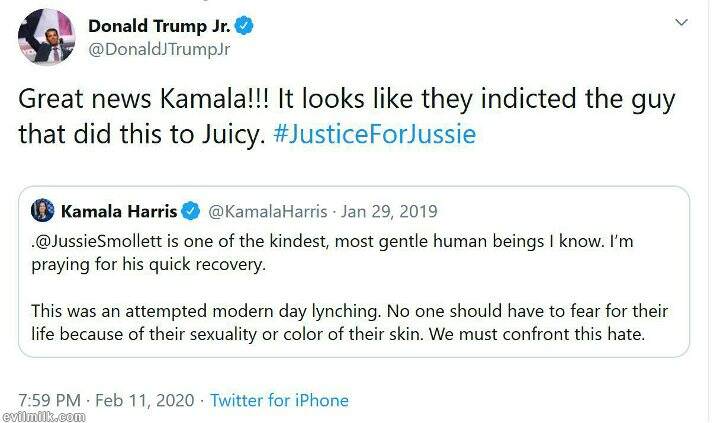Click the verified badge next to Kamala Harris

click(192, 211)
